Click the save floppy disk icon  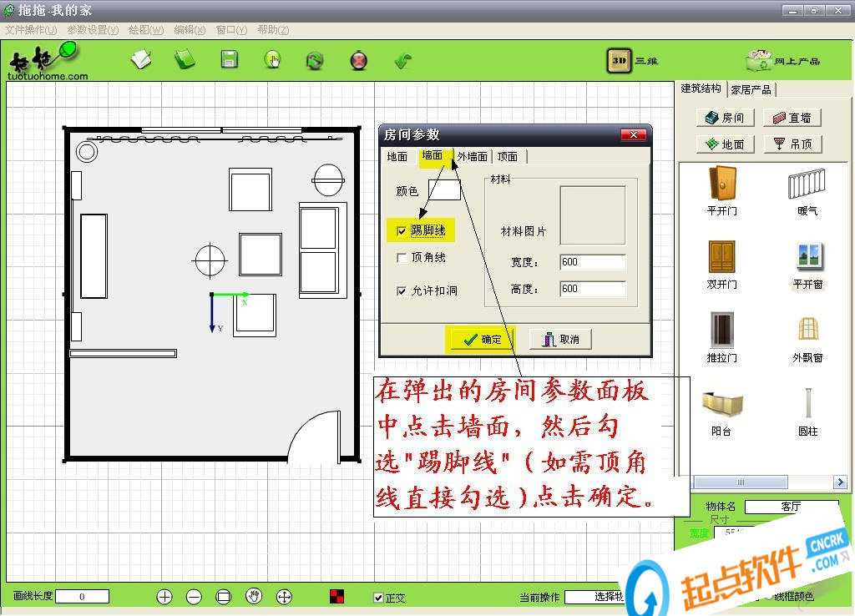(229, 59)
